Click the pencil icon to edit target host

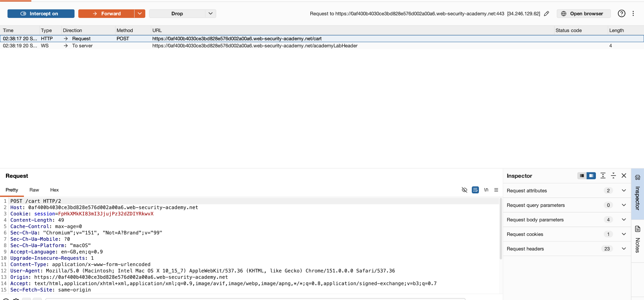(x=547, y=14)
